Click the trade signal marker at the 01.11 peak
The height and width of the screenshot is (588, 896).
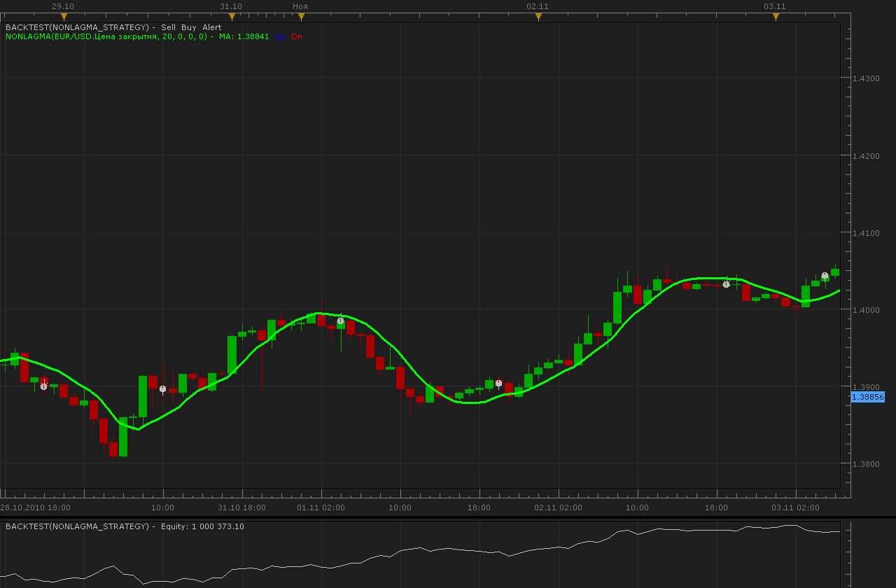tap(340, 321)
